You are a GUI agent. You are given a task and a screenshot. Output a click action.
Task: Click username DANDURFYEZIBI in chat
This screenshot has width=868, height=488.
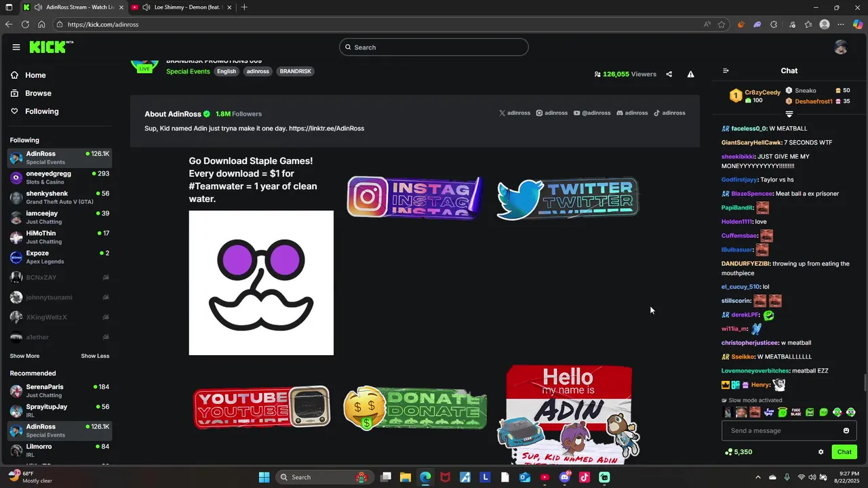click(x=745, y=264)
